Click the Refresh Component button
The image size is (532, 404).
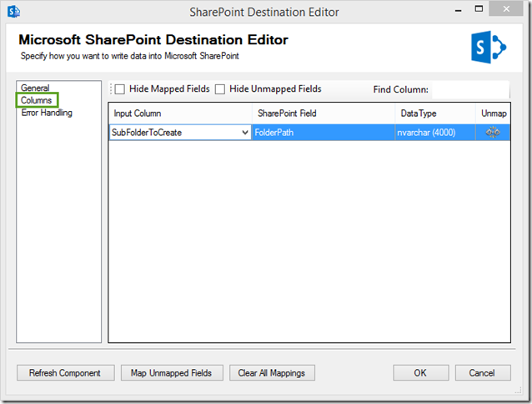coord(66,373)
